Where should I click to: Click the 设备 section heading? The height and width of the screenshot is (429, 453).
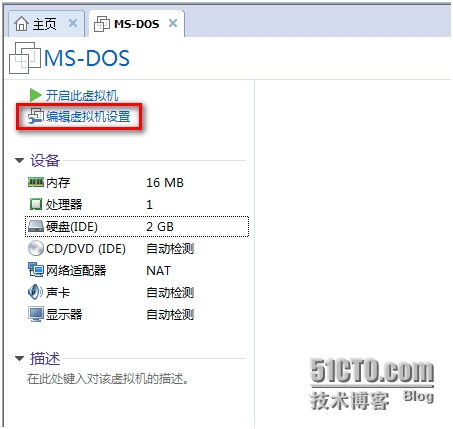(45, 160)
